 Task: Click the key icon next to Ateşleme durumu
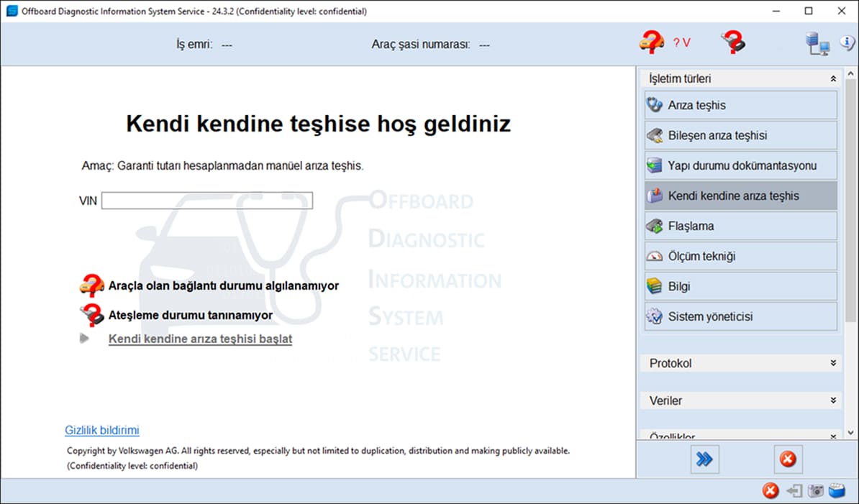point(91,315)
